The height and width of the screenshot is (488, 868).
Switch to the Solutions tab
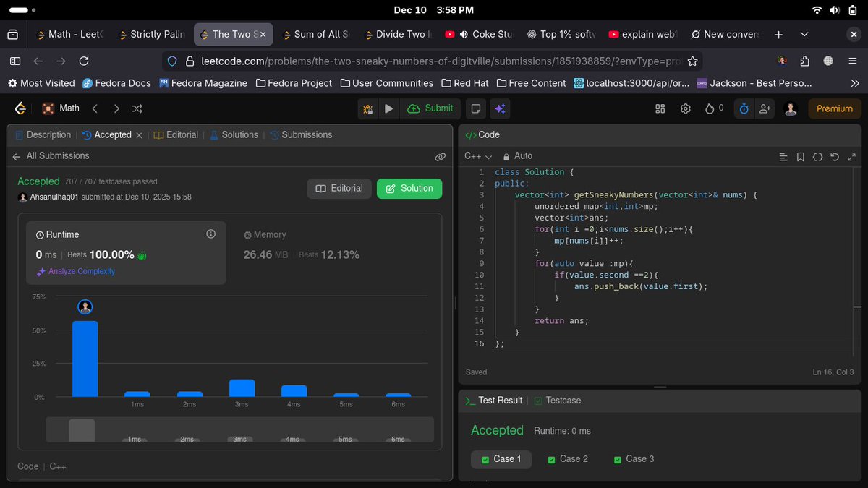pyautogui.click(x=234, y=134)
